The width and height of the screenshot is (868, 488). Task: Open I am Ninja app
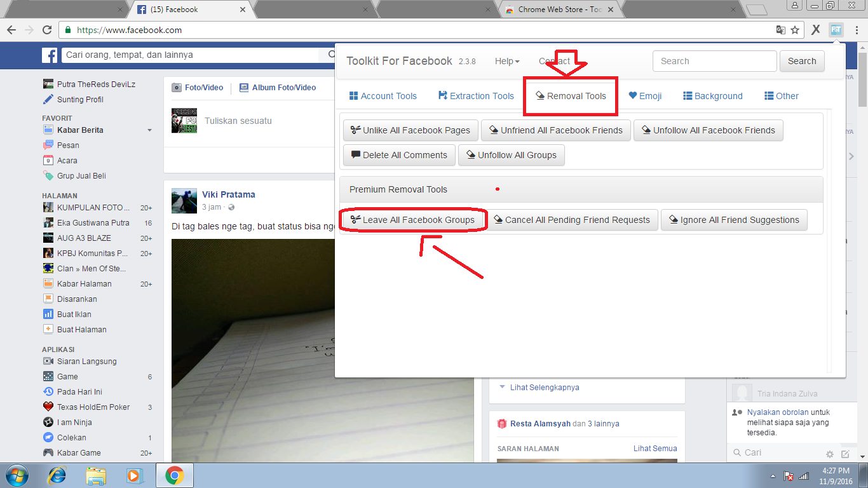pos(74,422)
